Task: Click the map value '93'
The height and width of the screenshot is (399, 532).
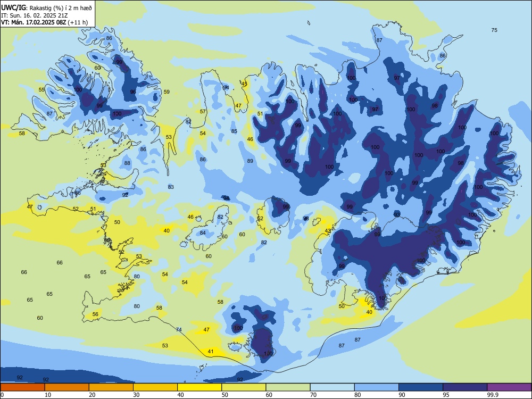Action: 397,214
